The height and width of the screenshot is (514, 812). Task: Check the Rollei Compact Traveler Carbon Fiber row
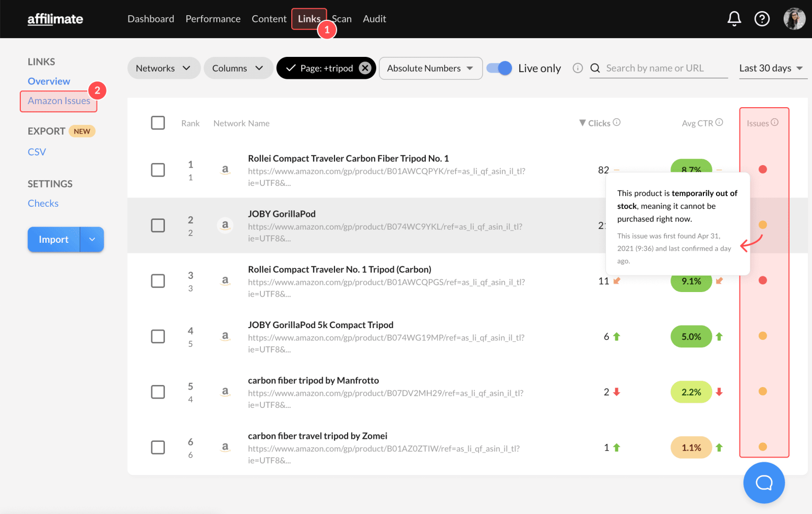pyautogui.click(x=158, y=170)
